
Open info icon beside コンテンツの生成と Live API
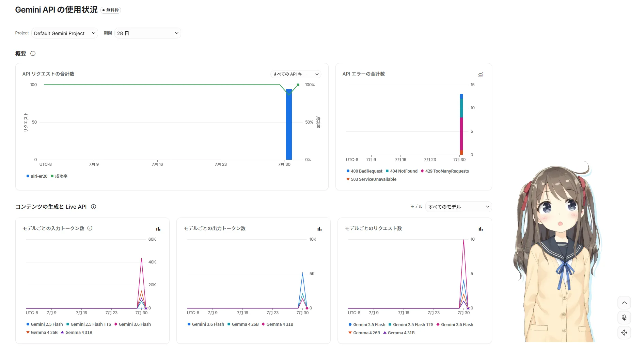click(x=94, y=207)
